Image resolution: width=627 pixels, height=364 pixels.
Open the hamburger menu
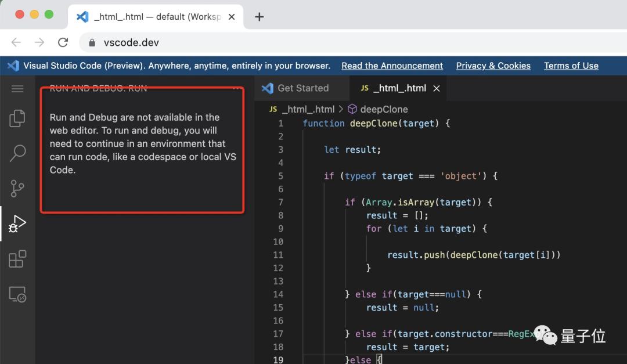tap(17, 88)
